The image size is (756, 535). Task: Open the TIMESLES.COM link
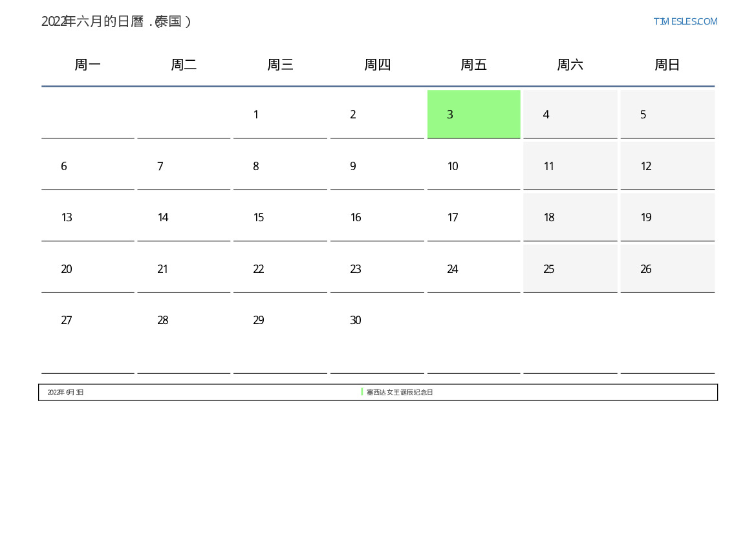[x=685, y=21]
